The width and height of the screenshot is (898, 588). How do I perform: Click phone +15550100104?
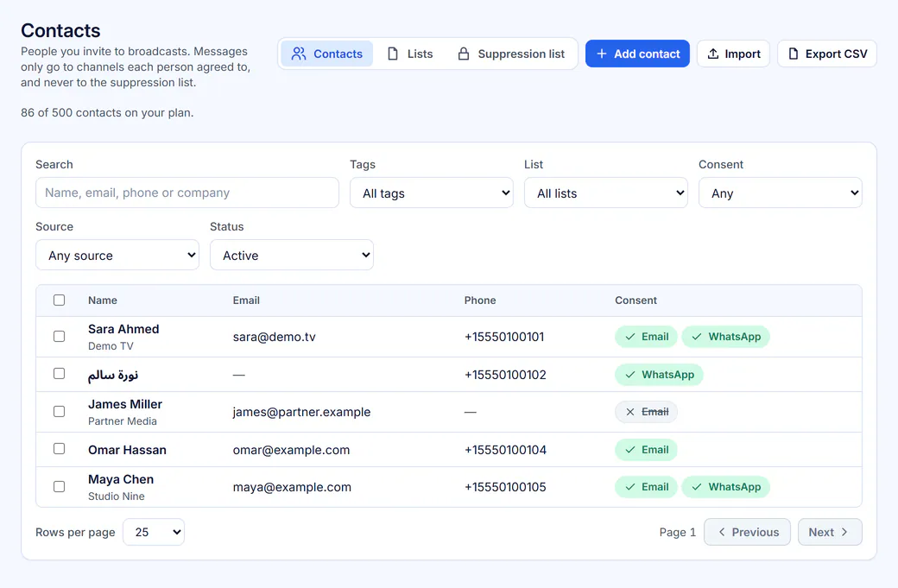coord(505,450)
